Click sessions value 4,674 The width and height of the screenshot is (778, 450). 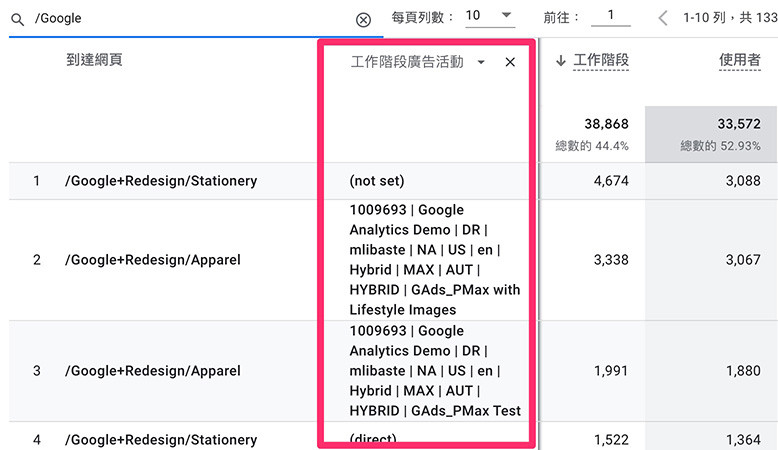(x=611, y=181)
